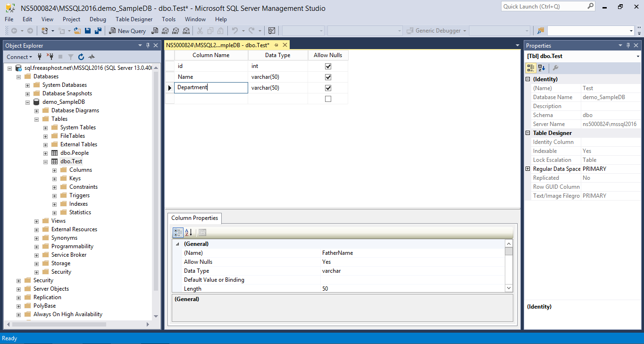This screenshot has width=644, height=344.
Task: Open the Window menu
Action: [195, 19]
